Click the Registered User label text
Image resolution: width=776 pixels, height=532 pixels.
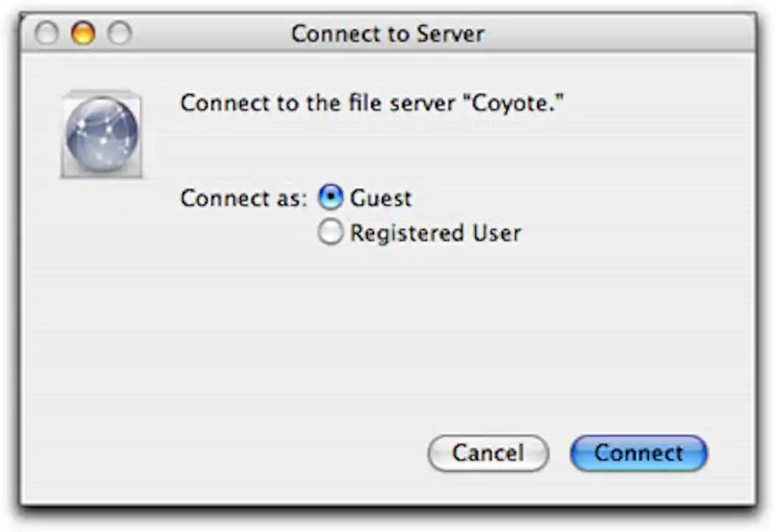(437, 232)
